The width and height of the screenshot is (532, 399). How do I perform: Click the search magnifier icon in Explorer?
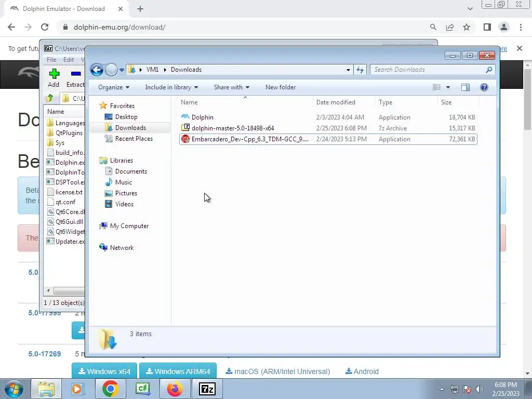pos(489,70)
